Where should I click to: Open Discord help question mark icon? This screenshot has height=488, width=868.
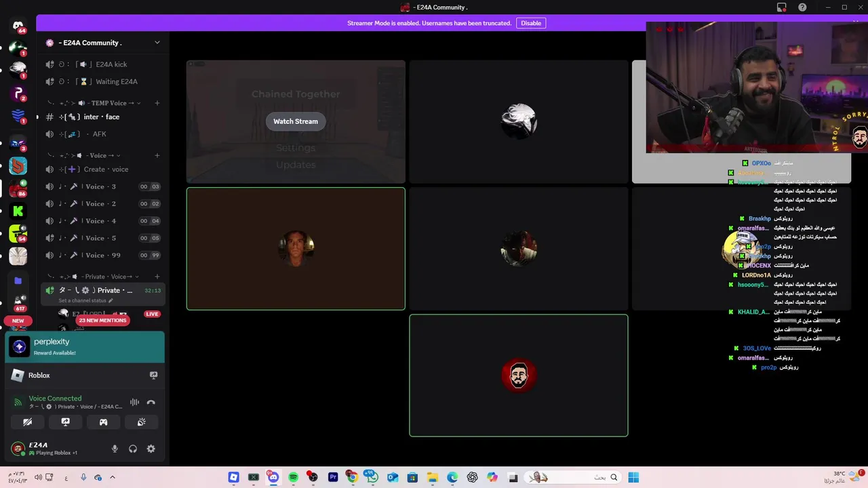coord(803,7)
